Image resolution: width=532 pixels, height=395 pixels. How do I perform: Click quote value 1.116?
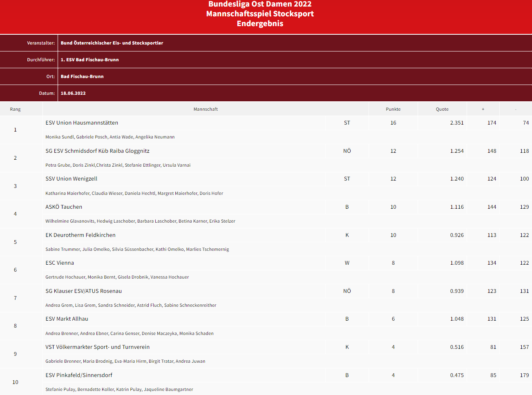457,207
